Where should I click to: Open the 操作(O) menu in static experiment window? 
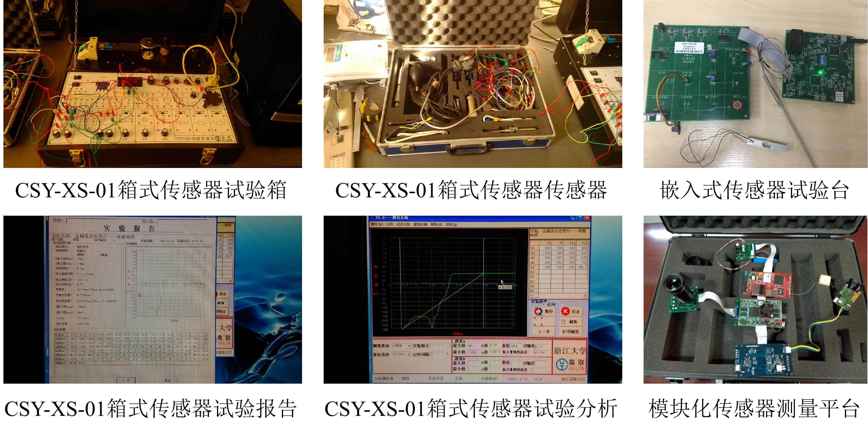point(377,224)
